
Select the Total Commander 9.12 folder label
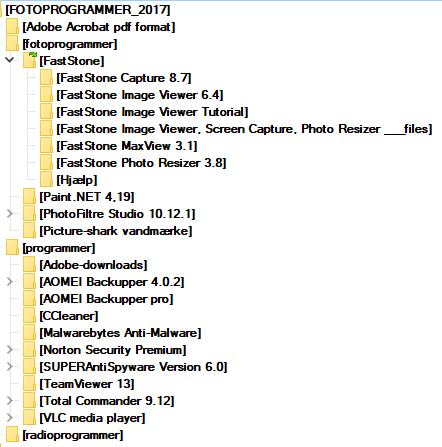click(x=107, y=401)
